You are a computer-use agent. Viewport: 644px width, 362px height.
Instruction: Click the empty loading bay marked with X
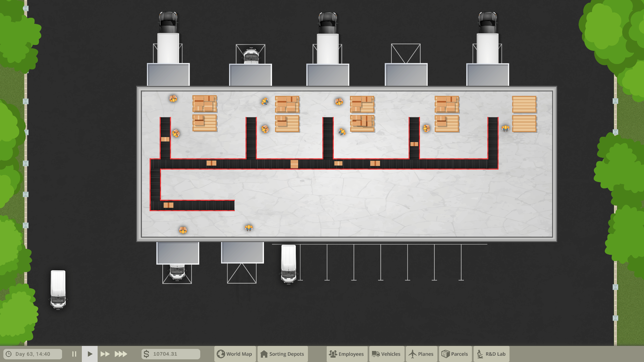point(406,54)
